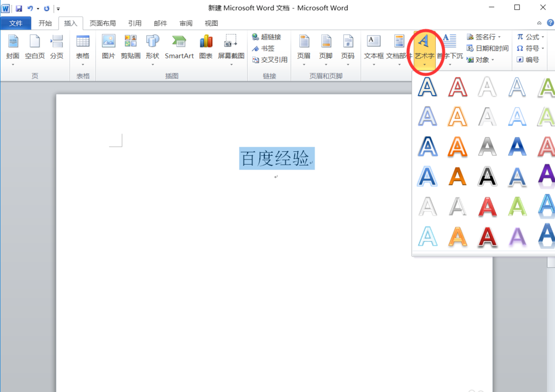Switch to the Home (开始) tab

coord(45,23)
